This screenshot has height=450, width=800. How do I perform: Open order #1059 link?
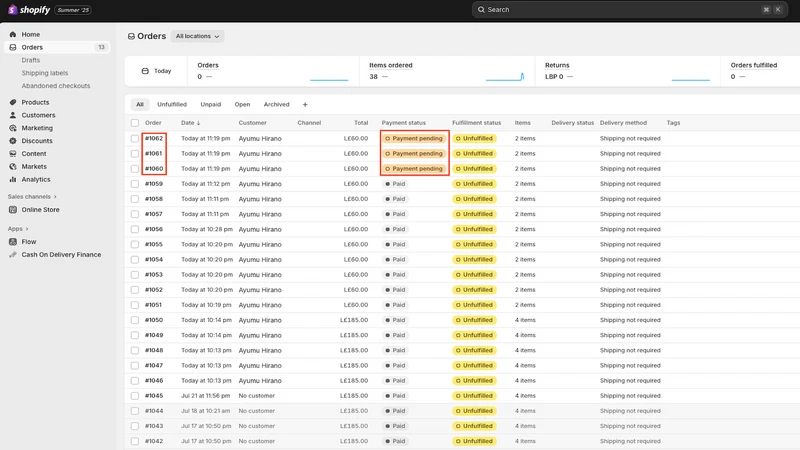point(154,184)
